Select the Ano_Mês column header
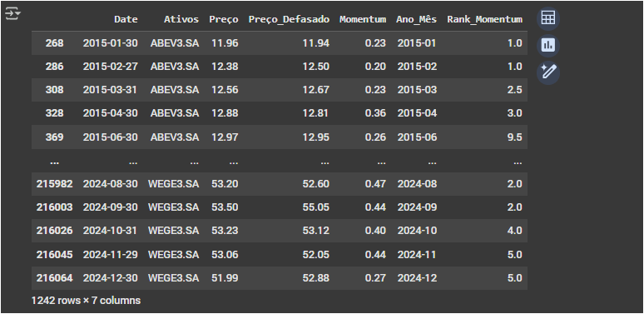644x314 pixels. click(417, 19)
